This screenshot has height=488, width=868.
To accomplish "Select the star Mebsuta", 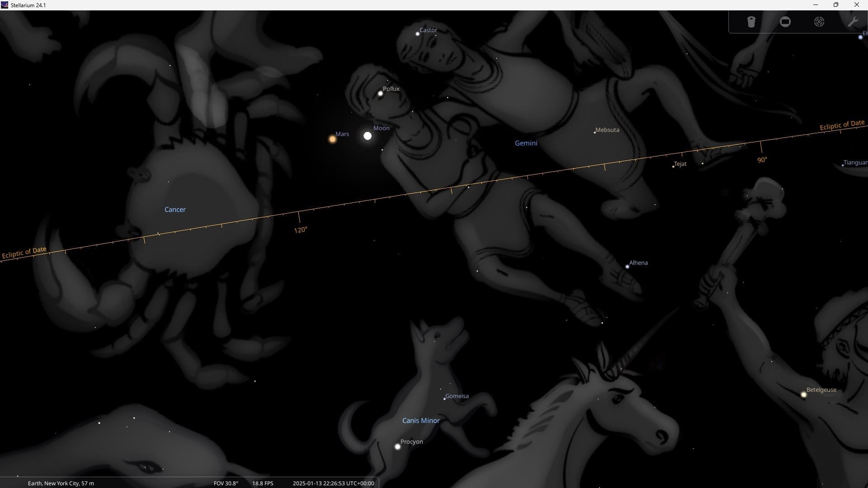I will (594, 132).
